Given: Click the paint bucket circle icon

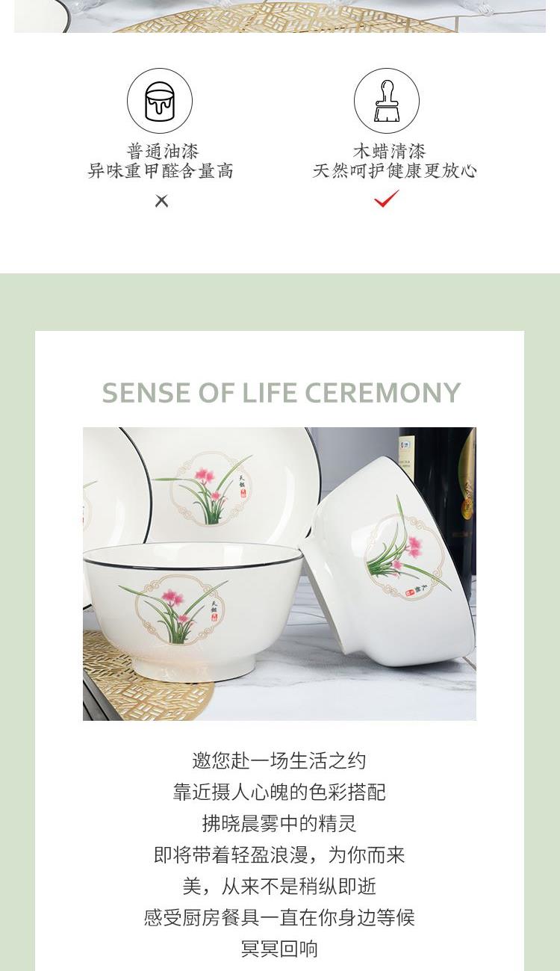Looking at the screenshot, I should pyautogui.click(x=160, y=101).
